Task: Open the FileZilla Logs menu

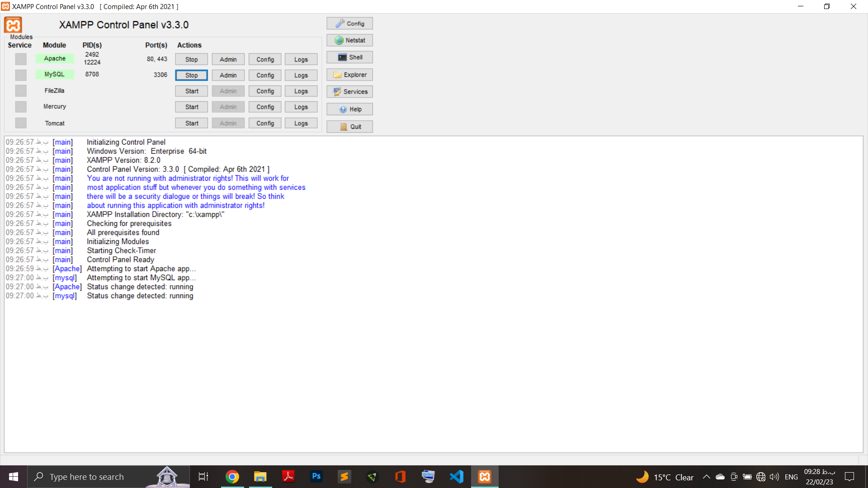Action: pyautogui.click(x=301, y=91)
